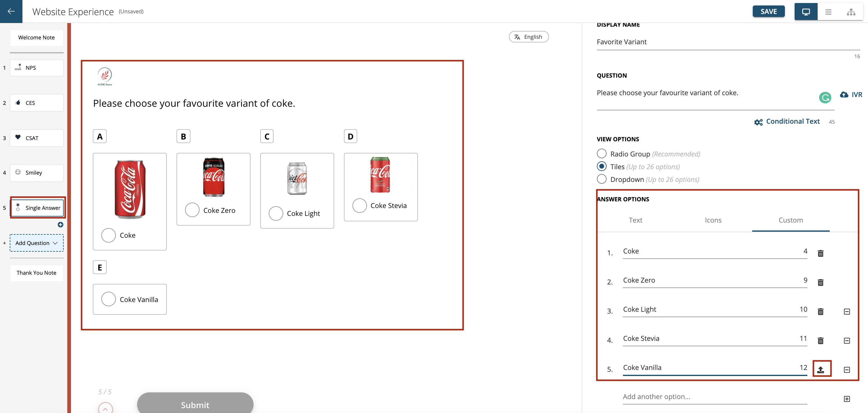868x413 pixels.
Task: Remove Coke Stevia option with minus icon
Action: (847, 341)
